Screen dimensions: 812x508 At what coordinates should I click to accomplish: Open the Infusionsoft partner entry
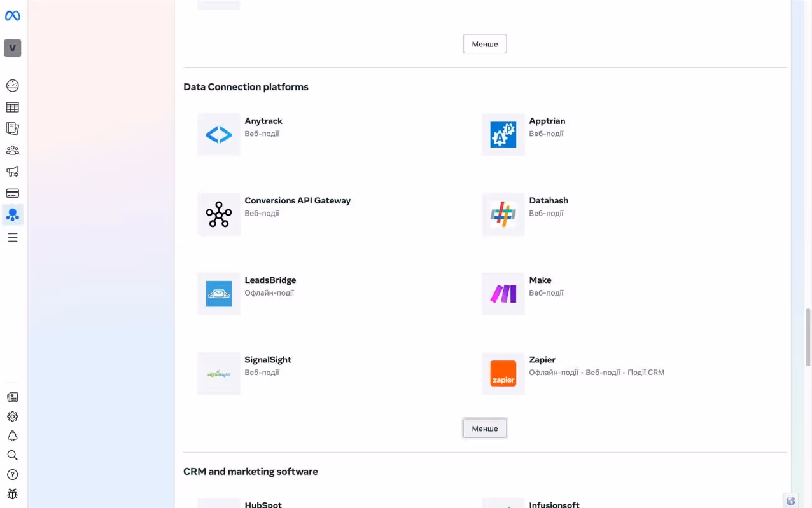pyautogui.click(x=554, y=505)
